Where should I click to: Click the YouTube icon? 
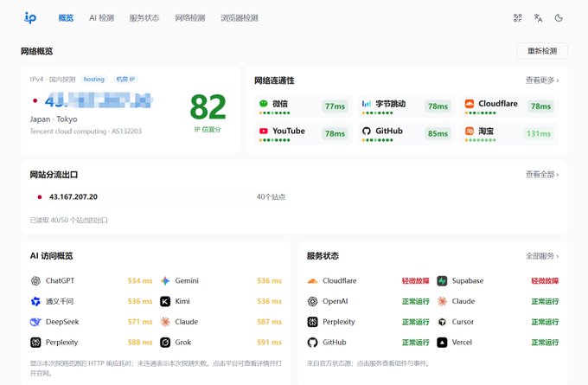tap(264, 131)
